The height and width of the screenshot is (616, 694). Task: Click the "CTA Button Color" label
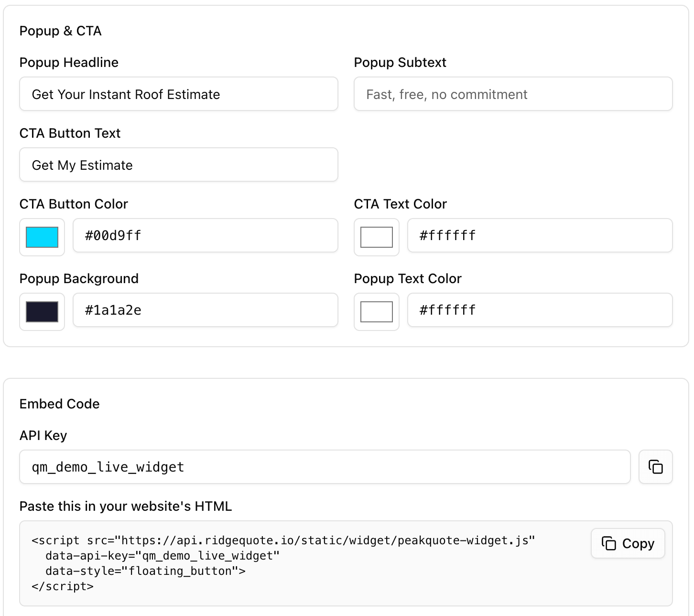(x=74, y=204)
